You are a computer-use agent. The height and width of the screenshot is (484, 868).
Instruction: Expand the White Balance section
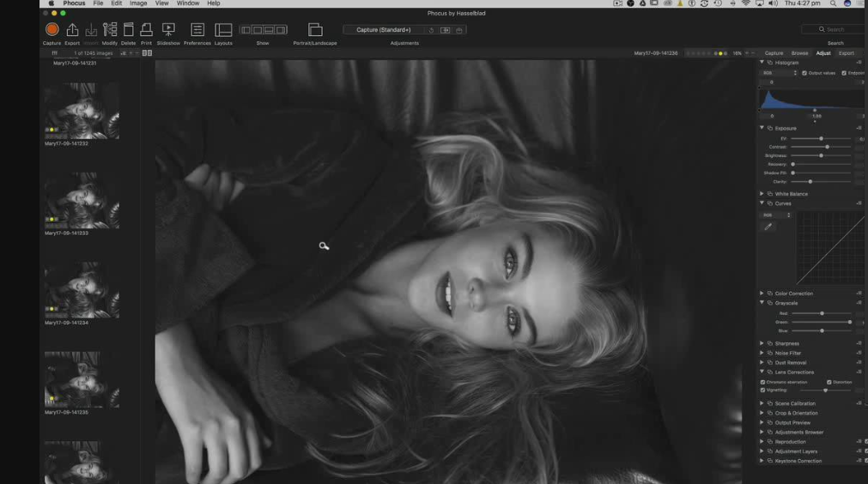coord(762,194)
